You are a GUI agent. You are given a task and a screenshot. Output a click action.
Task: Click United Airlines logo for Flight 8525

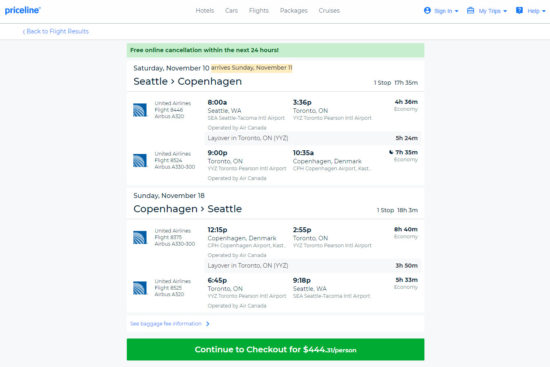140,288
